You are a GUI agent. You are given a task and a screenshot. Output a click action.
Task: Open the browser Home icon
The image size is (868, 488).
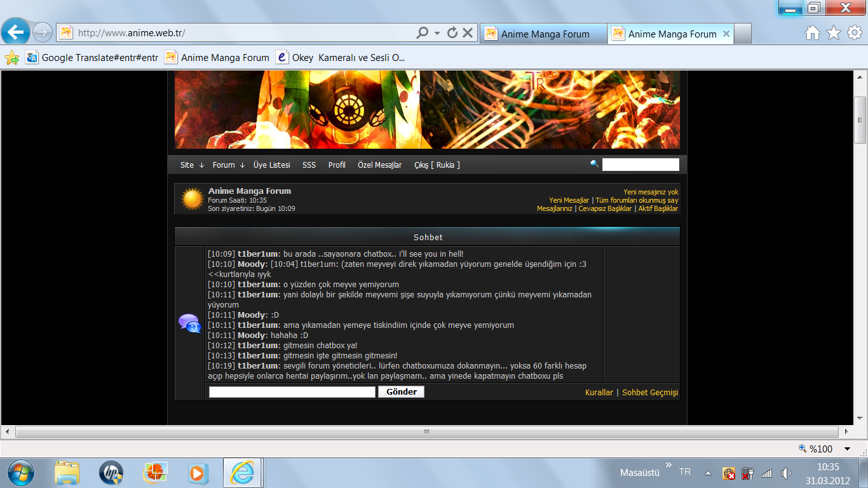coord(813,33)
